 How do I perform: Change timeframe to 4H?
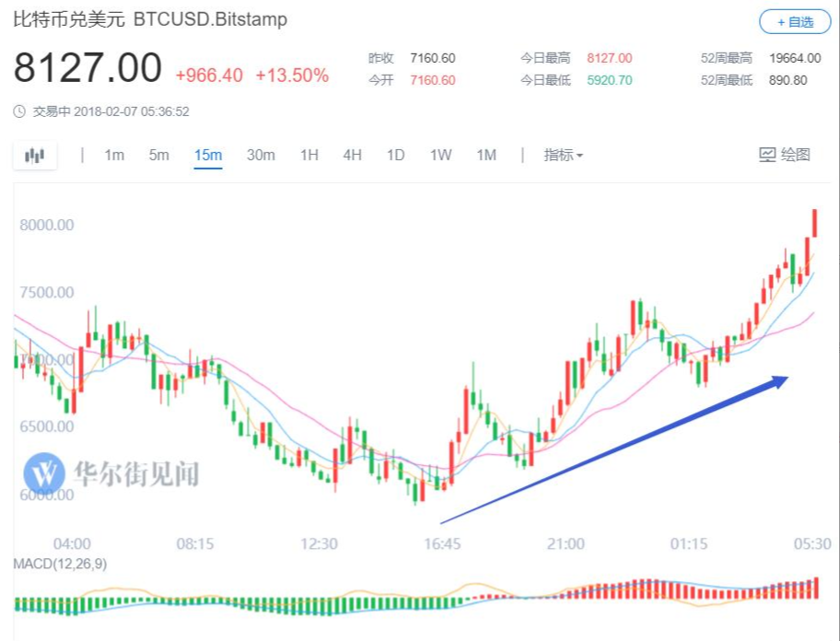pyautogui.click(x=352, y=155)
